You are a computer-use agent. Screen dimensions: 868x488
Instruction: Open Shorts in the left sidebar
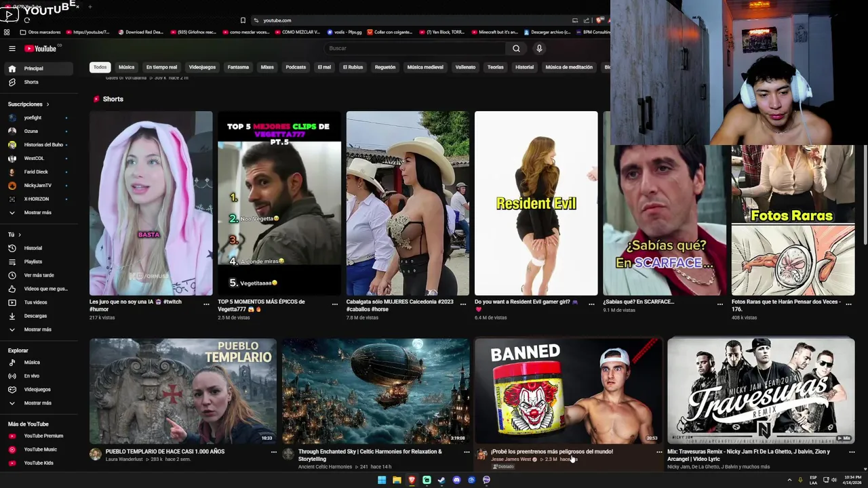(37, 82)
